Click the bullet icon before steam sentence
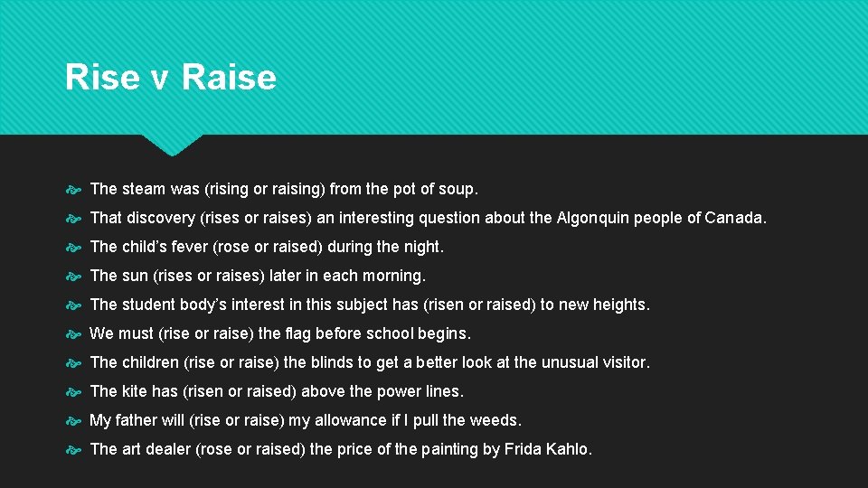Viewport: 868px width, 488px height. point(73,191)
